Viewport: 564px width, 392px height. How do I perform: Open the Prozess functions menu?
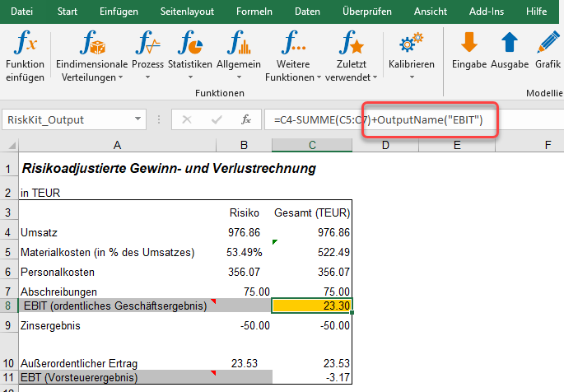click(148, 57)
